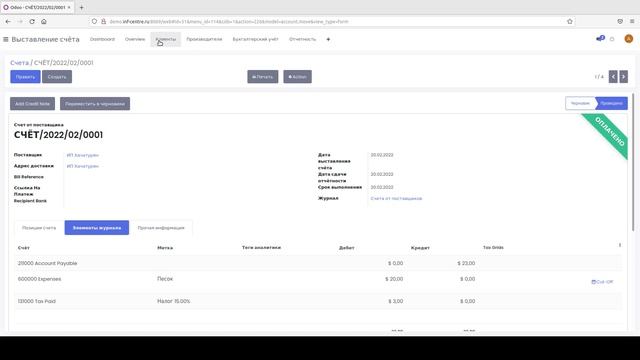Click Переместить в черновики button

[x=95, y=104]
